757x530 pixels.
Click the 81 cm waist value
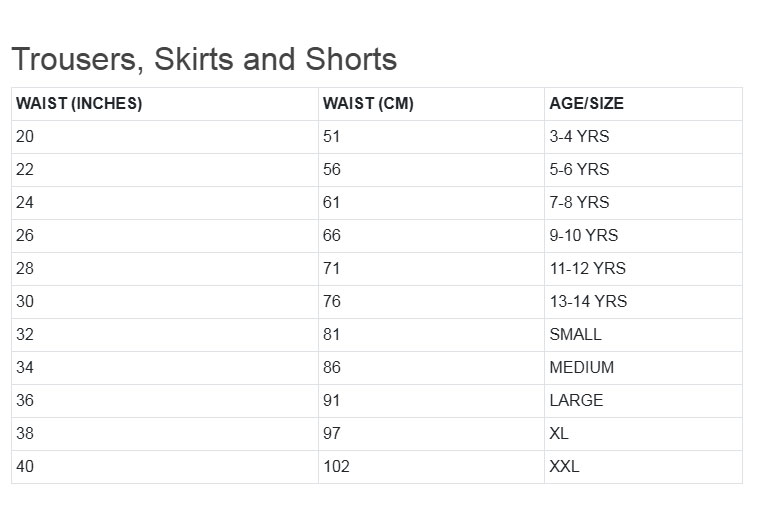click(x=332, y=334)
